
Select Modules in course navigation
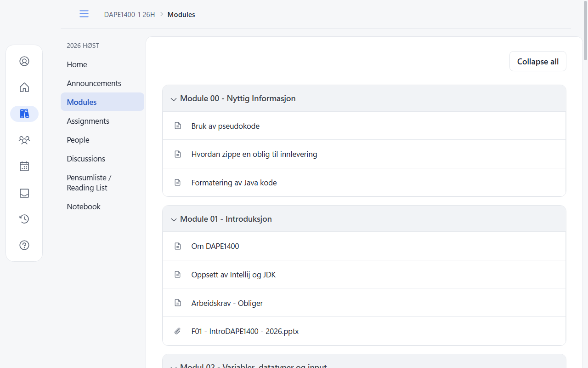[x=102, y=102]
